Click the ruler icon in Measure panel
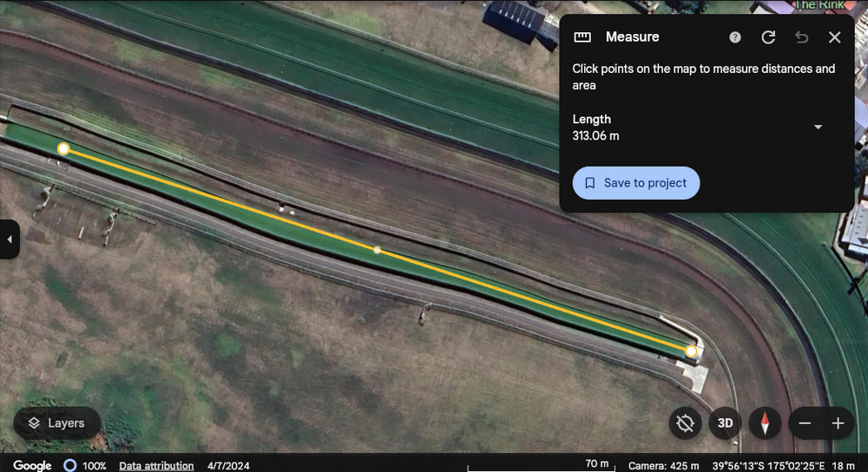 (582, 37)
